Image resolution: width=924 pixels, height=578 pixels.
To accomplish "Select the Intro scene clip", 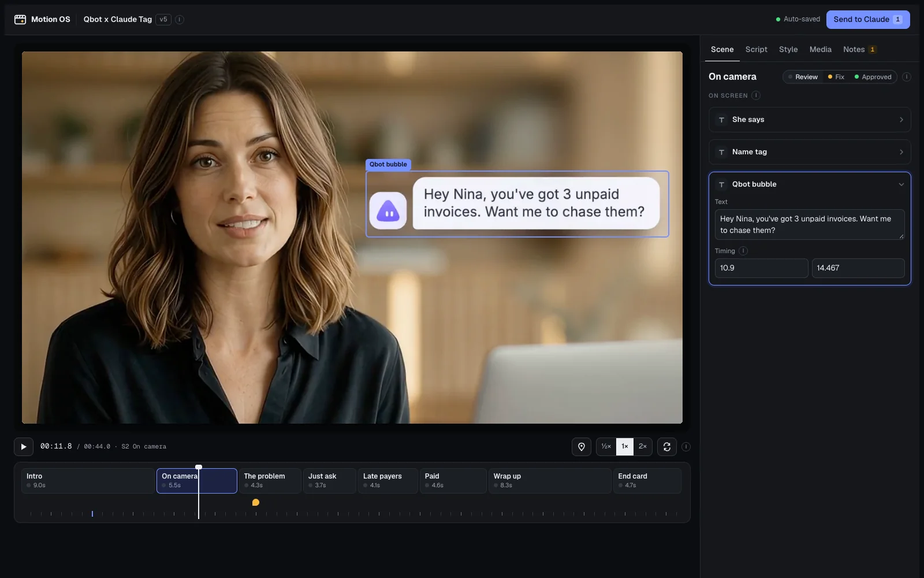I will tap(88, 481).
